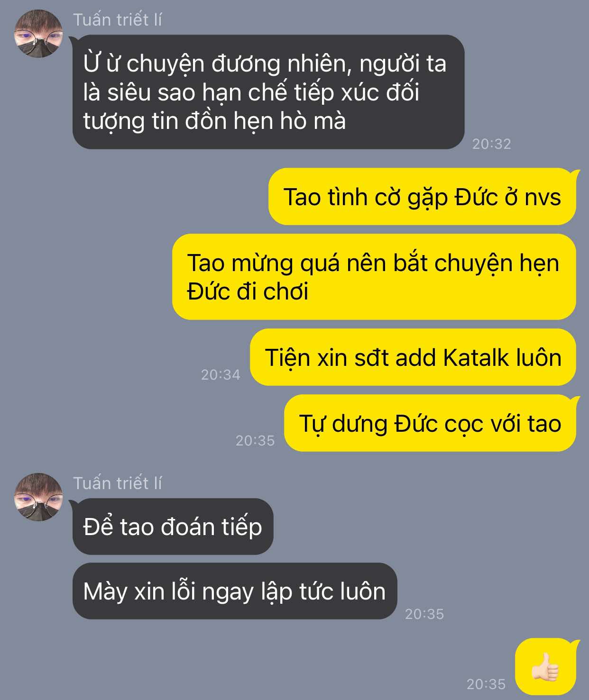589x700 pixels.
Task: Select message 'Tao mừng quá nên bắt chuyện'
Action: pyautogui.click(x=374, y=277)
